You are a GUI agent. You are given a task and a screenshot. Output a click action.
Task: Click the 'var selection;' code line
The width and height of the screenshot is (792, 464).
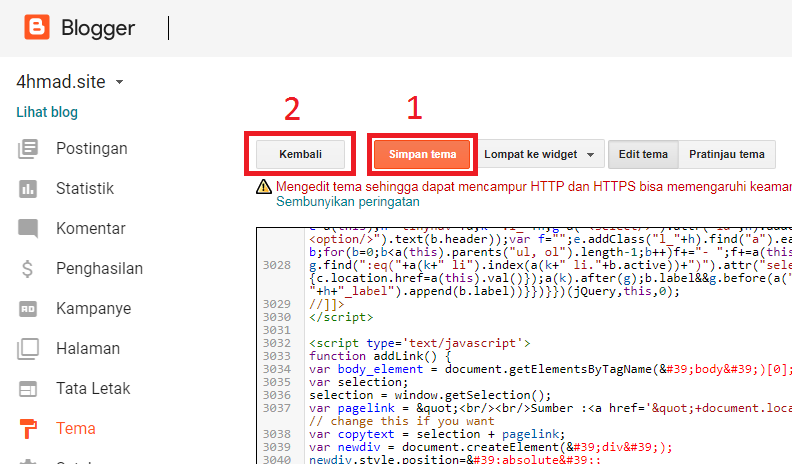pos(359,382)
